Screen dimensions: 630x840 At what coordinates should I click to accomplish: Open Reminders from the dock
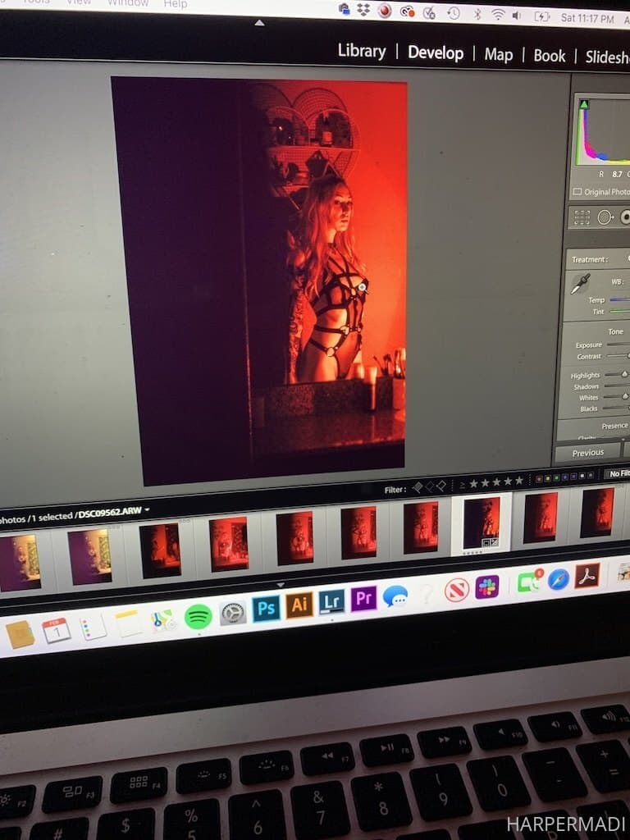94,628
